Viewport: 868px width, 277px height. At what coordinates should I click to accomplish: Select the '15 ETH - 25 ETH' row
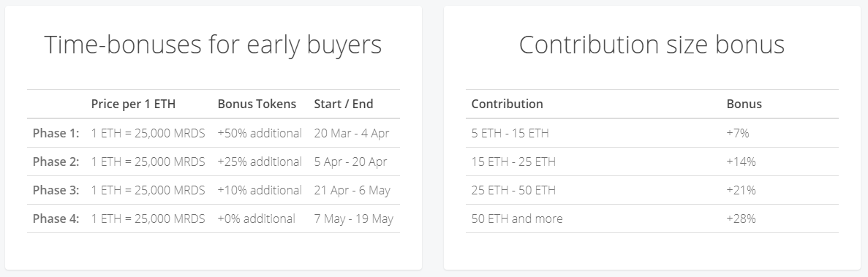[652, 162]
